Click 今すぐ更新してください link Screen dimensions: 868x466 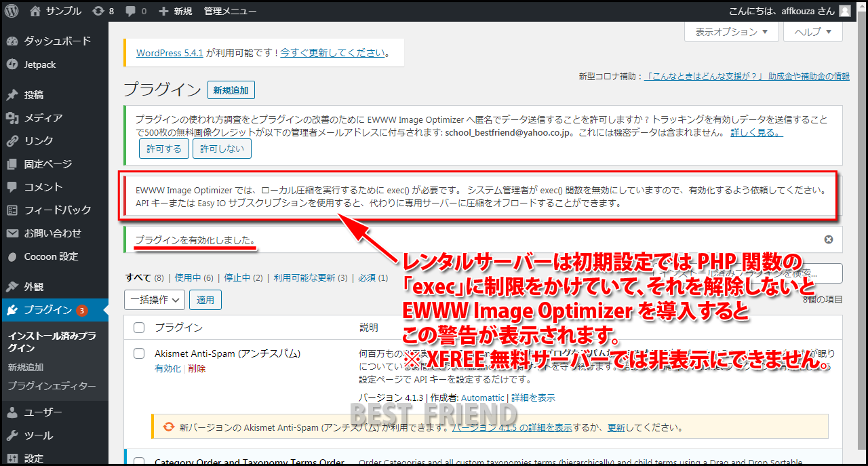pyautogui.click(x=333, y=53)
